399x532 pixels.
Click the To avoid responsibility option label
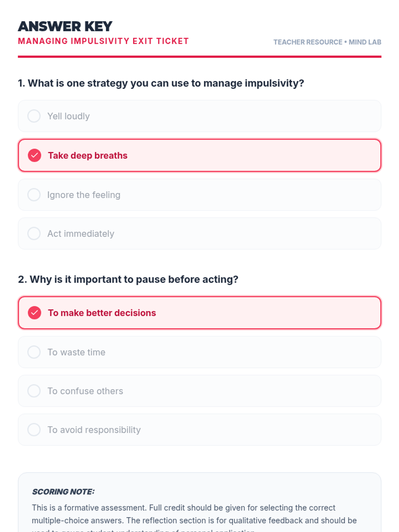coord(94,430)
